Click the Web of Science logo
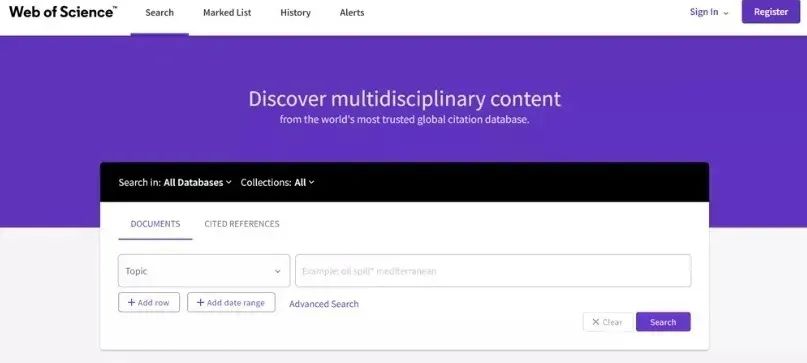The height and width of the screenshot is (363, 807). 63,12
